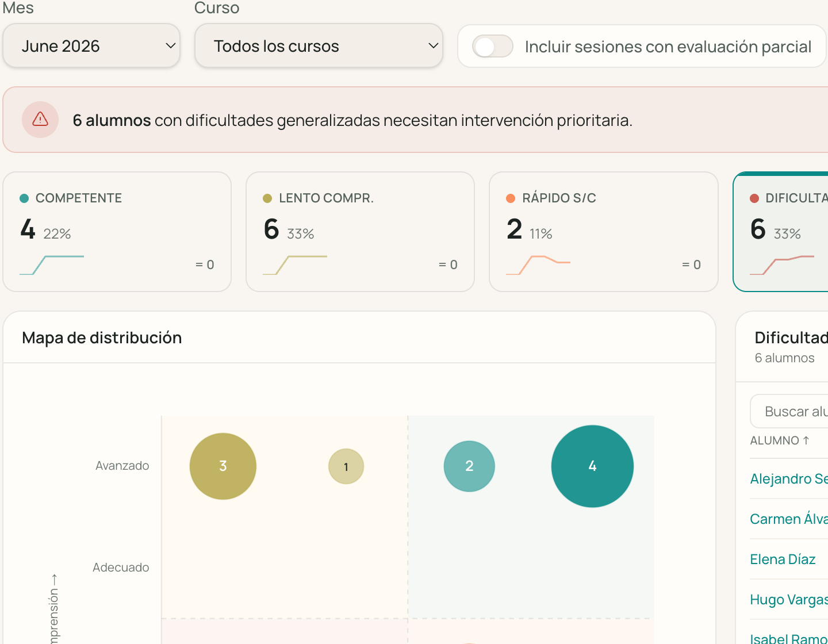Click the light teal bubble labeled 2

469,466
